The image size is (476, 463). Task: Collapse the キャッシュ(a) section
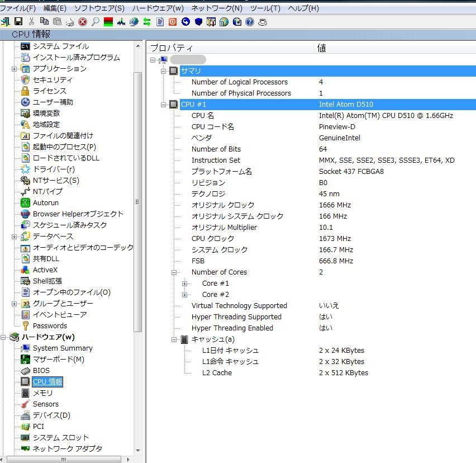tap(174, 339)
